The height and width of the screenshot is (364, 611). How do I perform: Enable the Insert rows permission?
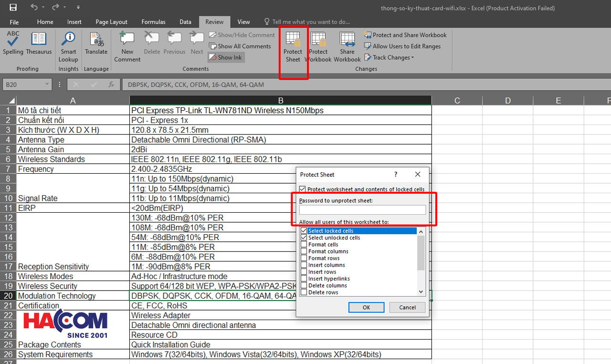tap(304, 271)
